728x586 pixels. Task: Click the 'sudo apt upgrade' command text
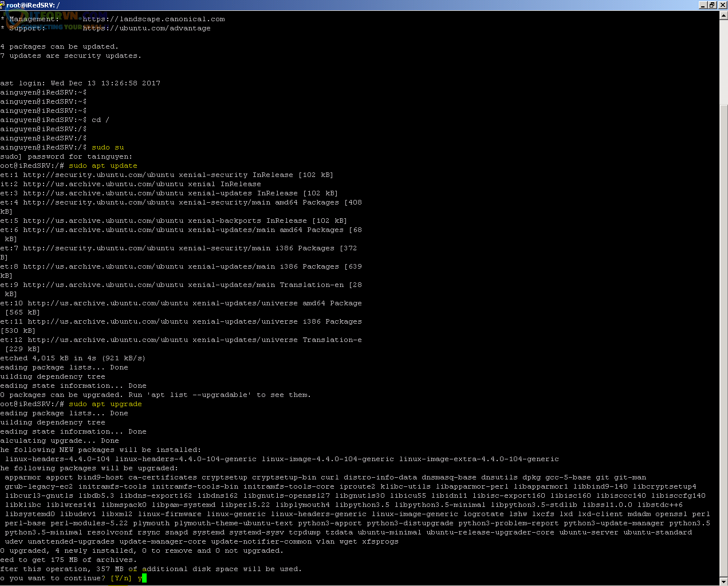105,404
